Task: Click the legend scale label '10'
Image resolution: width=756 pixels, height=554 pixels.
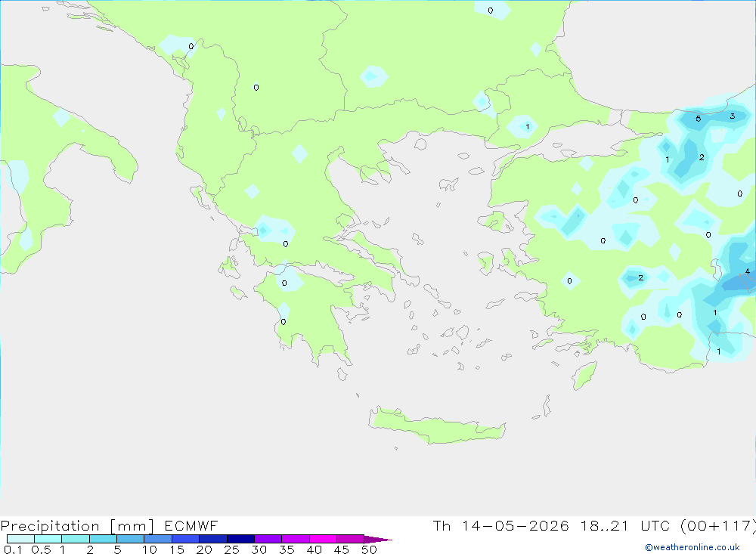Action: tap(150, 549)
